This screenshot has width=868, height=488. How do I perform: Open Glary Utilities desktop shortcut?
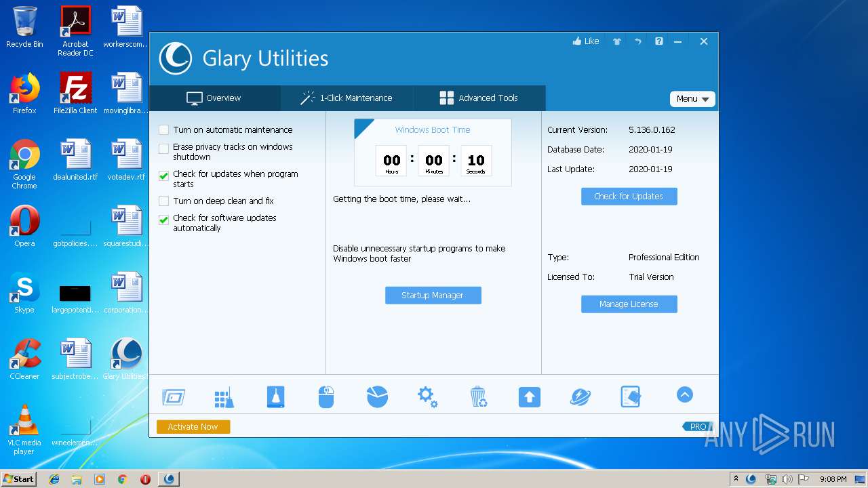pos(126,359)
